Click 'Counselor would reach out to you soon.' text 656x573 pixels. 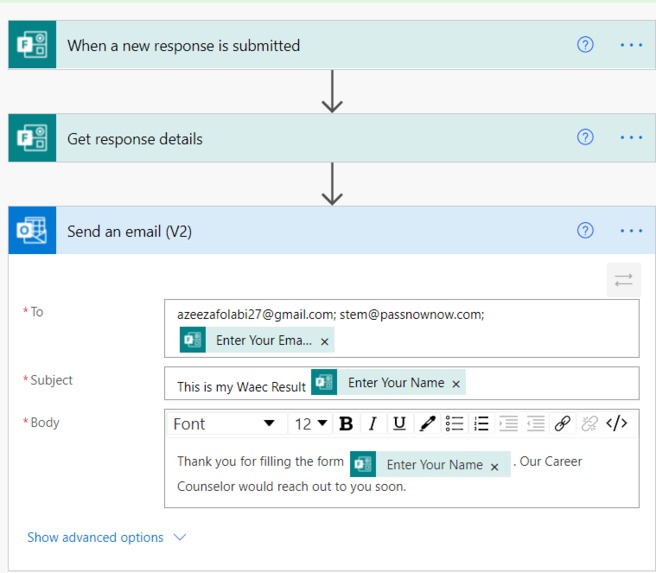(x=292, y=486)
